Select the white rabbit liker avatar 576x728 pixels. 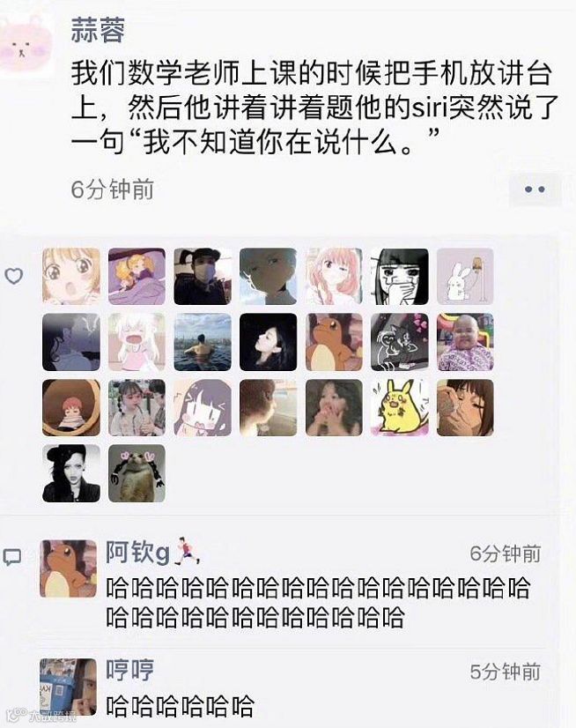tap(465, 276)
